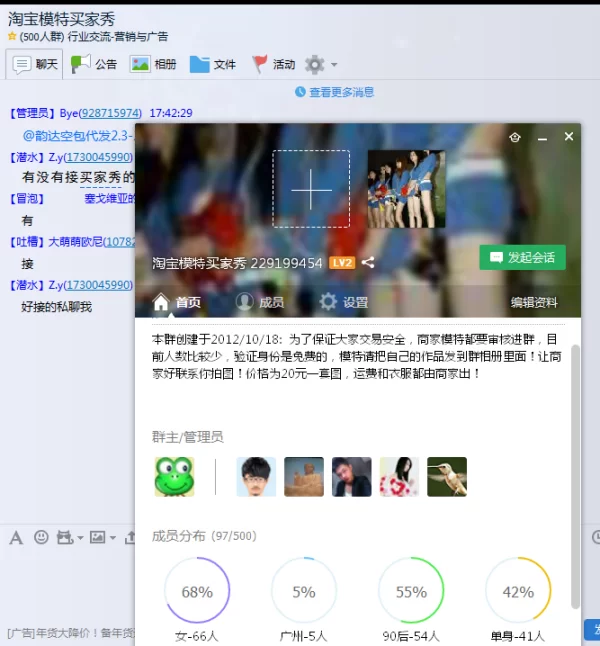Click the font style A icon
The image size is (600, 646).
coord(16,537)
